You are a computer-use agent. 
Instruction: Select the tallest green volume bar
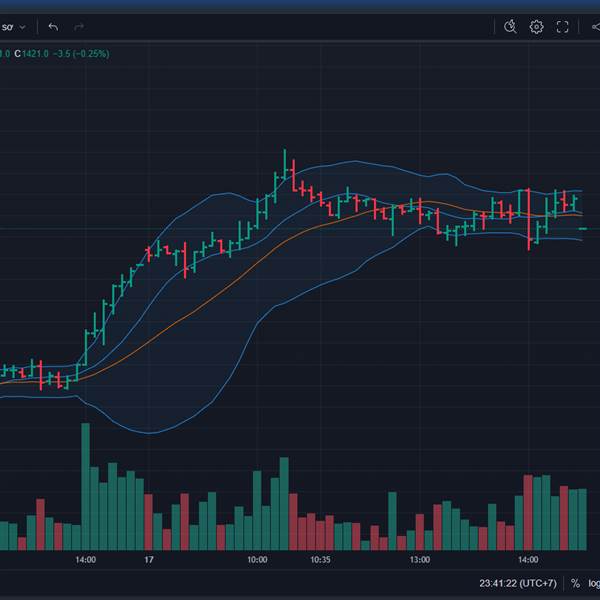(x=85, y=486)
